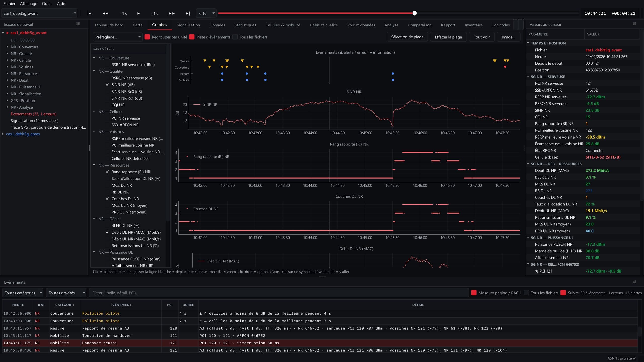The width and height of the screenshot is (644, 362).
Task: Collapse the 5G NR — SERVEUSE section
Action: pyautogui.click(x=528, y=77)
